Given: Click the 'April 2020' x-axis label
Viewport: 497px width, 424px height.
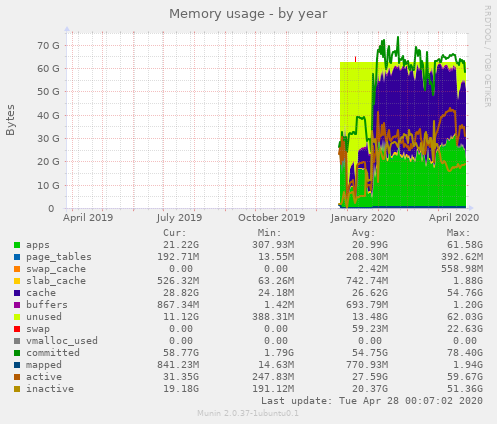Looking at the screenshot, I should 454,218.
